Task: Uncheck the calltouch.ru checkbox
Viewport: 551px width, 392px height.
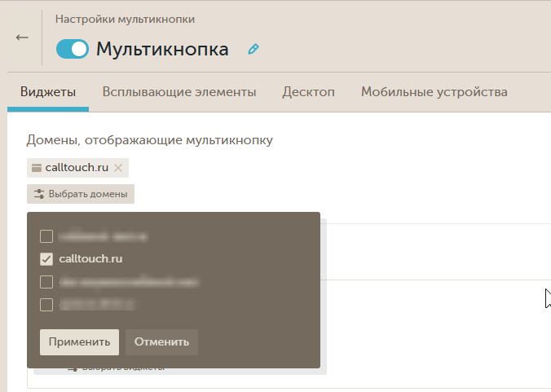Action: pos(46,259)
